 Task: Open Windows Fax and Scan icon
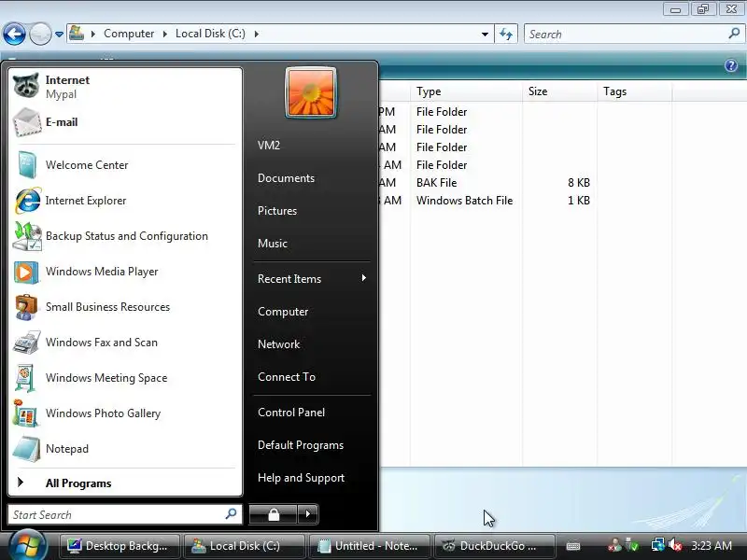click(x=27, y=343)
